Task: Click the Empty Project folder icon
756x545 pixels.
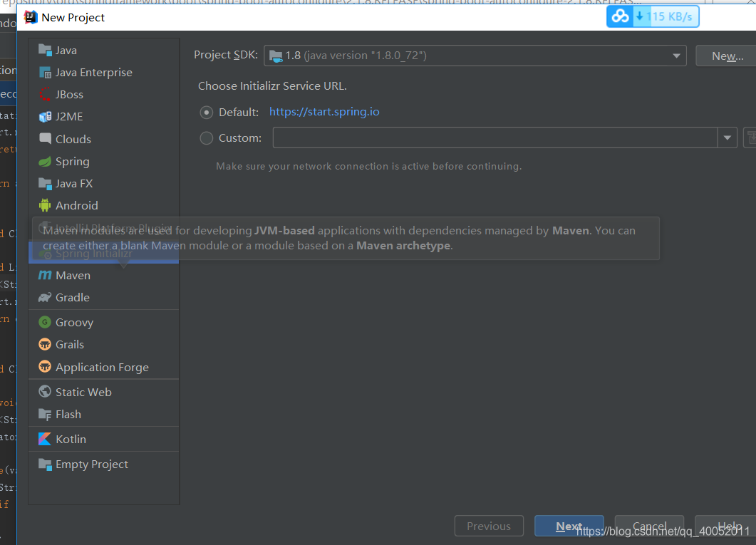Action: [x=45, y=464]
